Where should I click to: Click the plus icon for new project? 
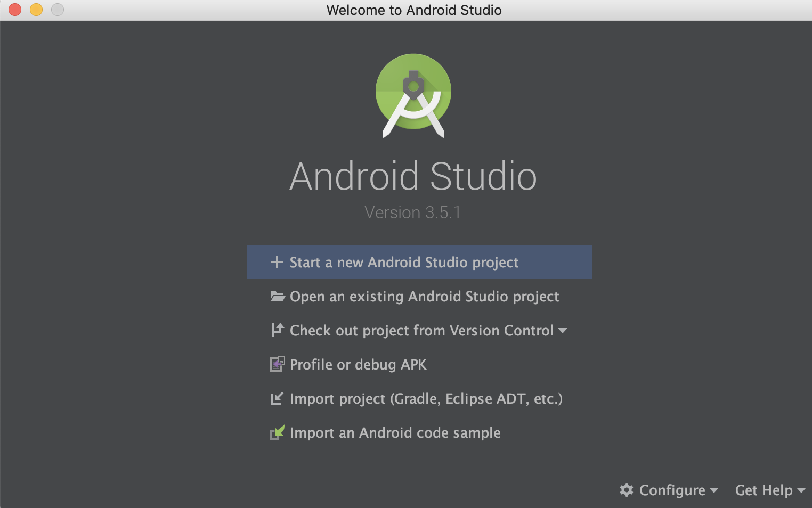pyautogui.click(x=277, y=262)
